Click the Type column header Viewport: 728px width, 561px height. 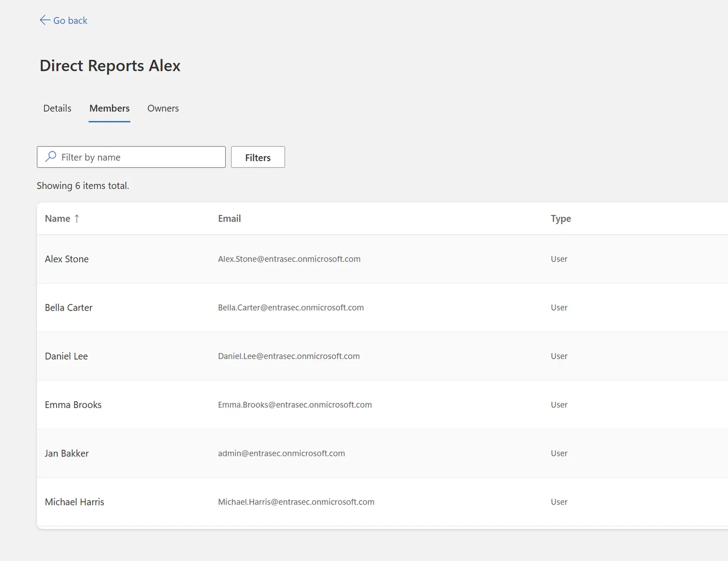click(561, 219)
